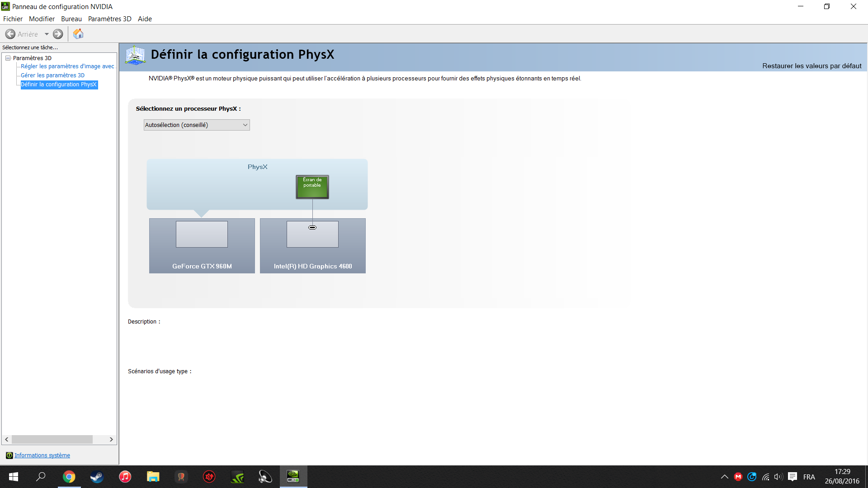This screenshot has width=868, height=488.
Task: Open Steam from the taskbar
Action: coord(97,477)
